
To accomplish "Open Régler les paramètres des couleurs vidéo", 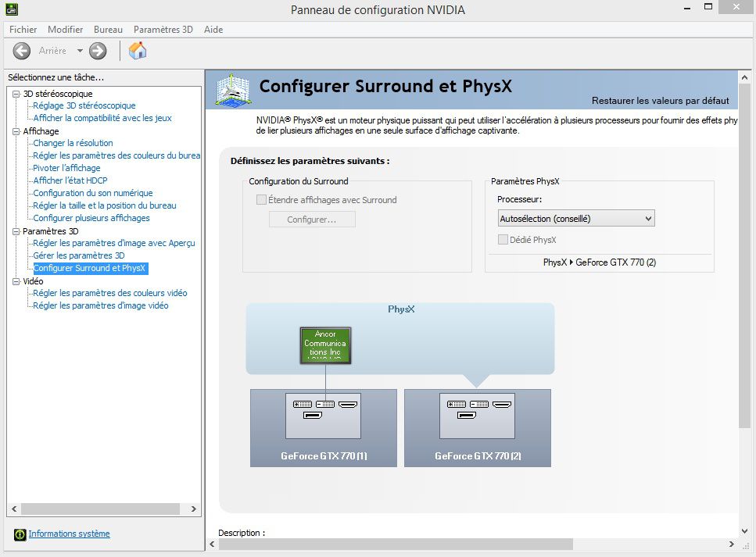I will click(x=110, y=294).
